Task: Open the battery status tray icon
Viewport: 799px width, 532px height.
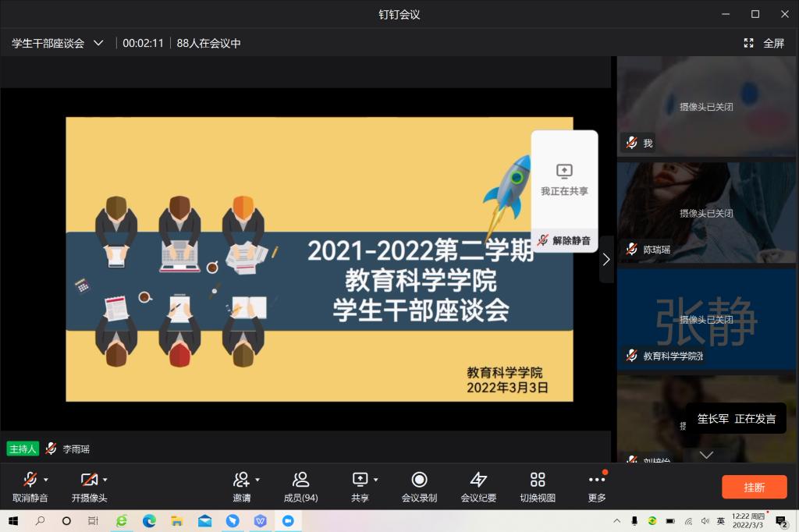Action: click(670, 521)
